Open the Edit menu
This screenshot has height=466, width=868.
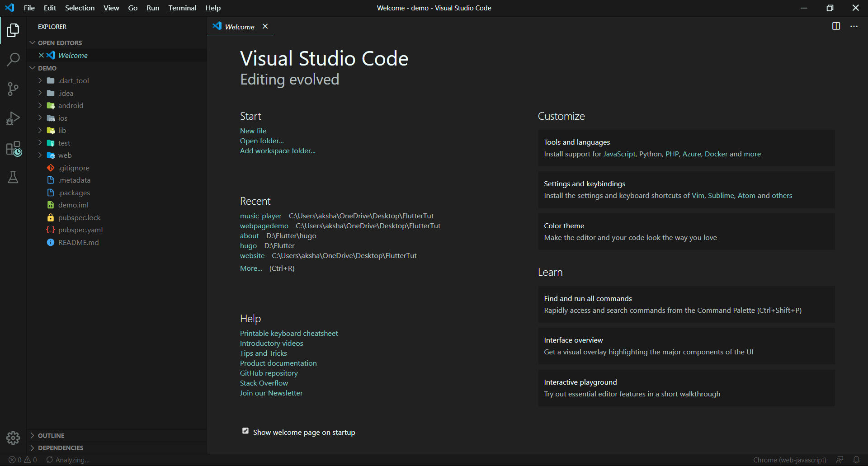click(50, 8)
